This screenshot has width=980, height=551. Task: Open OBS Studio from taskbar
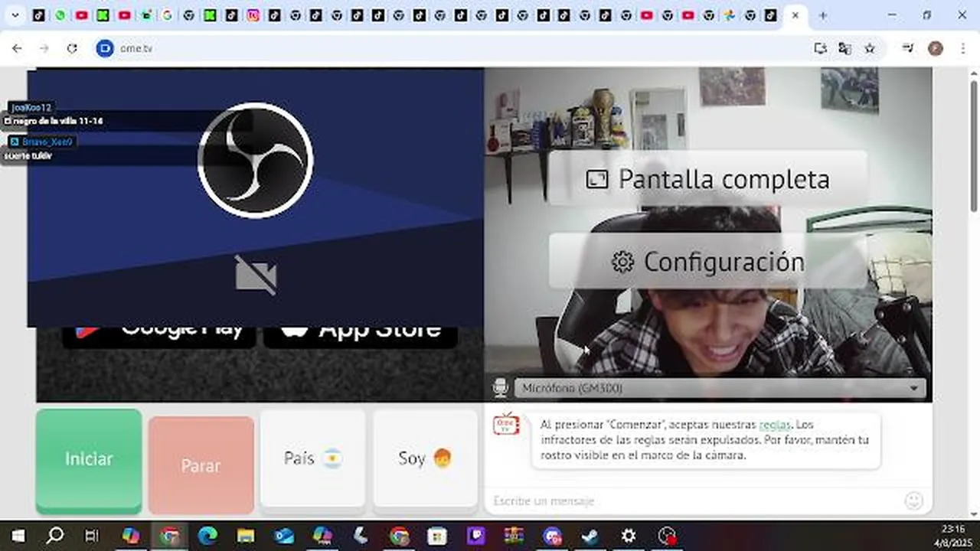pyautogui.click(x=668, y=536)
